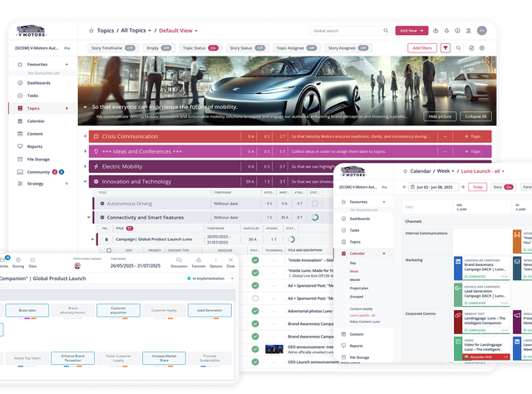Viewport: 532px width, 394px height.
Task: Toggle the Story Assignee filter switch
Action: 363,48
